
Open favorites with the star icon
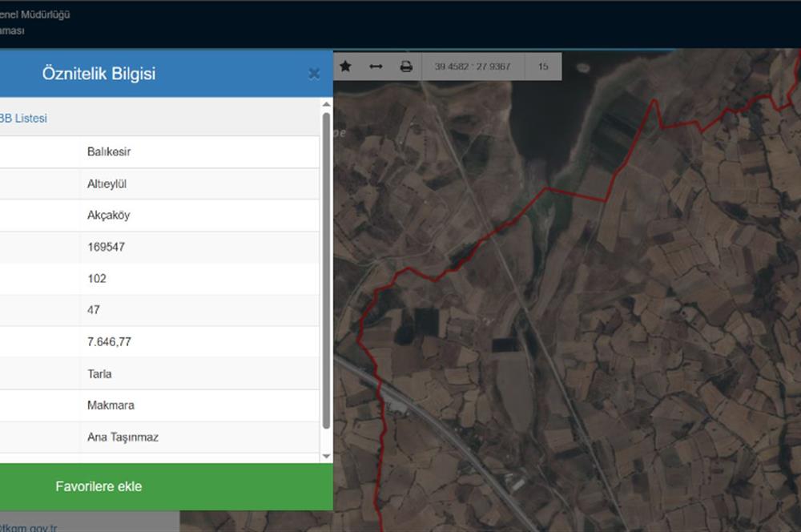pyautogui.click(x=345, y=66)
